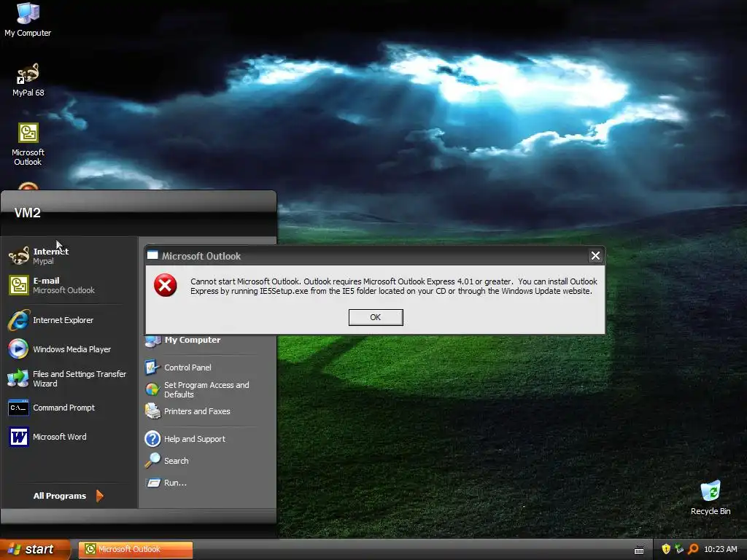
Task: Activate the Microsoft Outlook taskbar button
Action: point(136,549)
